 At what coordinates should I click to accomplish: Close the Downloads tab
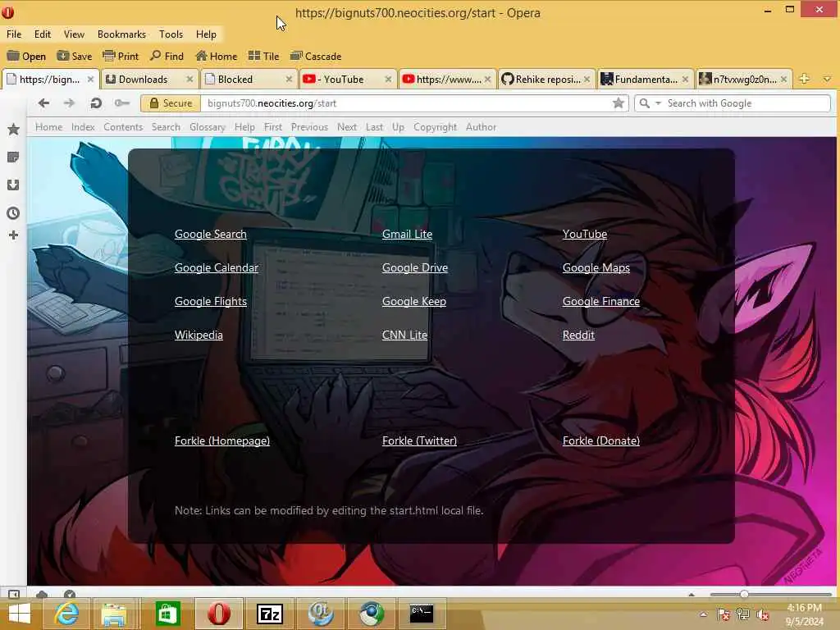pos(189,80)
